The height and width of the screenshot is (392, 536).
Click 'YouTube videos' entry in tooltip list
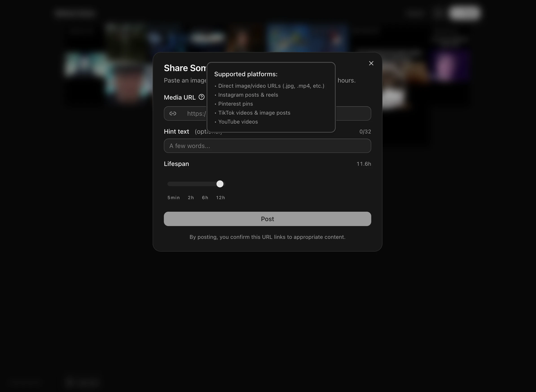pyautogui.click(x=238, y=122)
